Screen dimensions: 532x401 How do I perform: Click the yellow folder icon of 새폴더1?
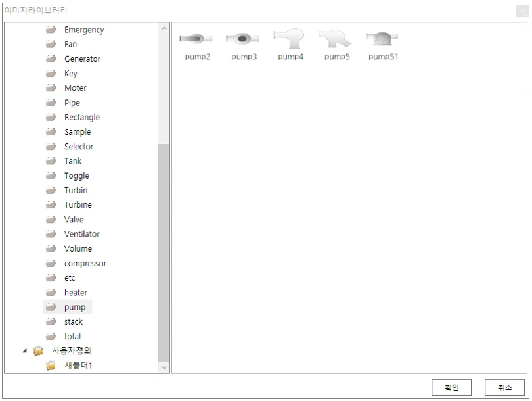coord(51,366)
